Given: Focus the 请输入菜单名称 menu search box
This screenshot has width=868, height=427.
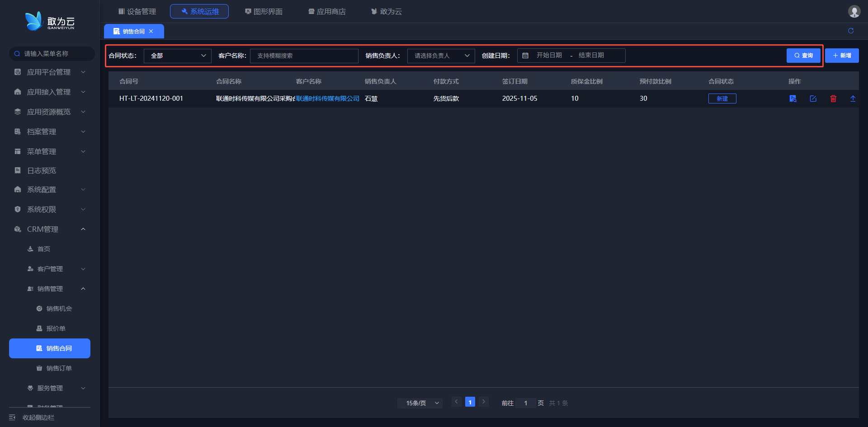Looking at the screenshot, I should pyautogui.click(x=52, y=54).
